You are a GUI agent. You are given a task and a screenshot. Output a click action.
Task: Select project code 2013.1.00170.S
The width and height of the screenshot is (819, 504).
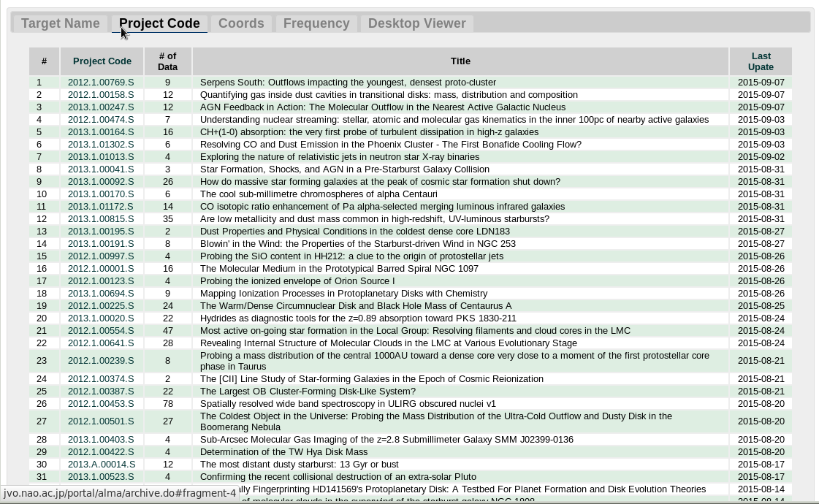(x=101, y=194)
